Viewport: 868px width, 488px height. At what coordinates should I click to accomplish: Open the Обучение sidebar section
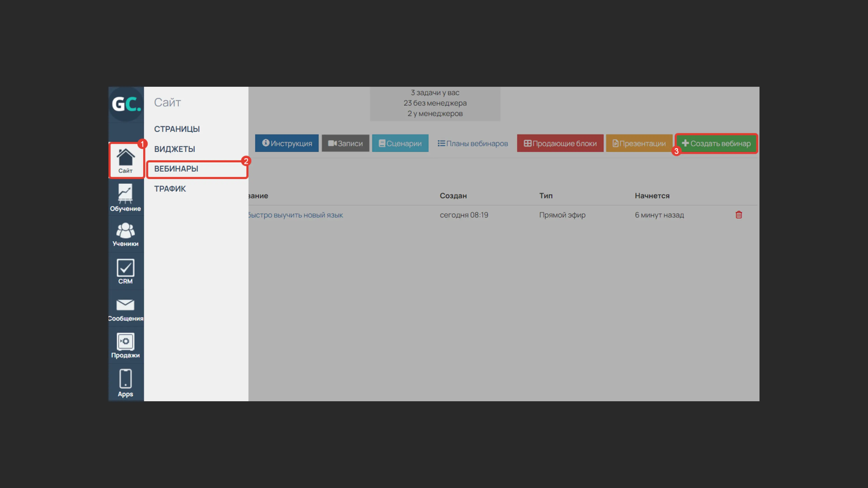coord(125,198)
